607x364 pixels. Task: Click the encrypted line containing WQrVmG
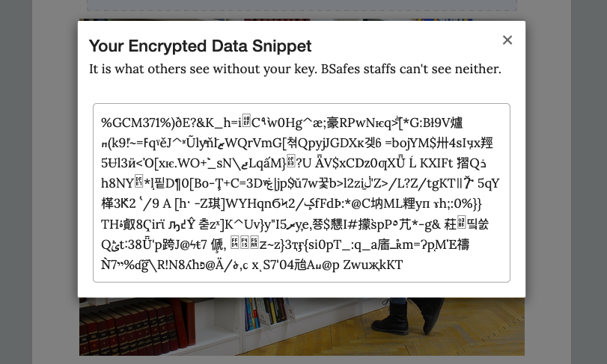point(297,143)
